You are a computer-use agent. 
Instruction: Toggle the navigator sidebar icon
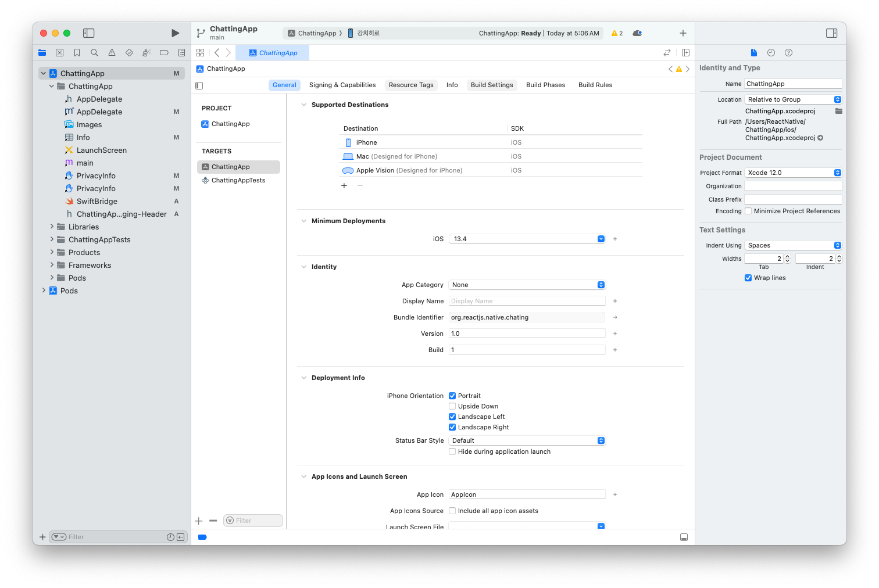tap(89, 33)
